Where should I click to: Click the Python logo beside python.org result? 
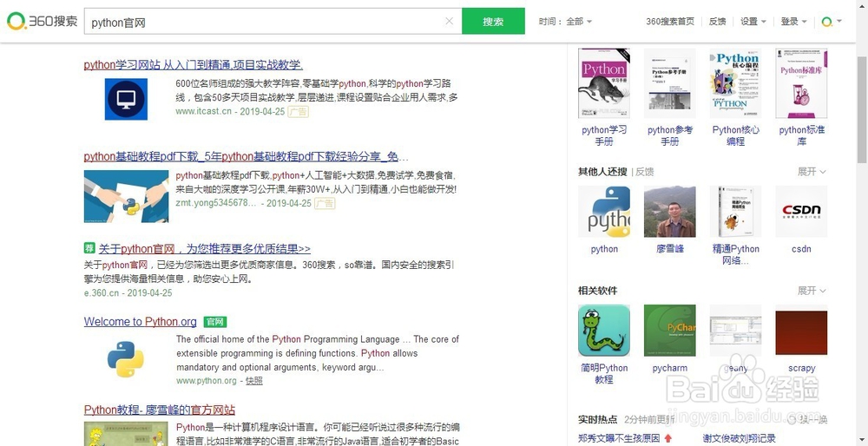[126, 359]
